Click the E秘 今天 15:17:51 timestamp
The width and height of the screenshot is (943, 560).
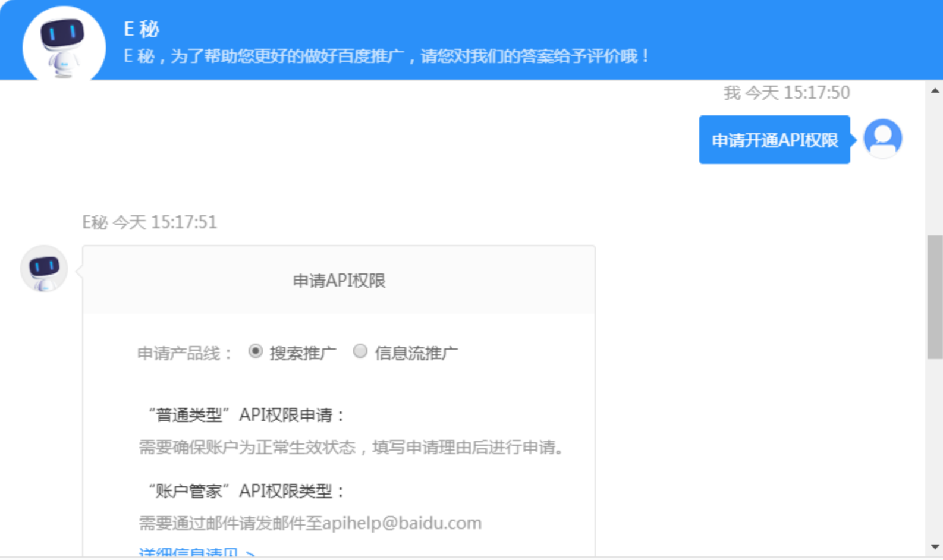coord(150,222)
